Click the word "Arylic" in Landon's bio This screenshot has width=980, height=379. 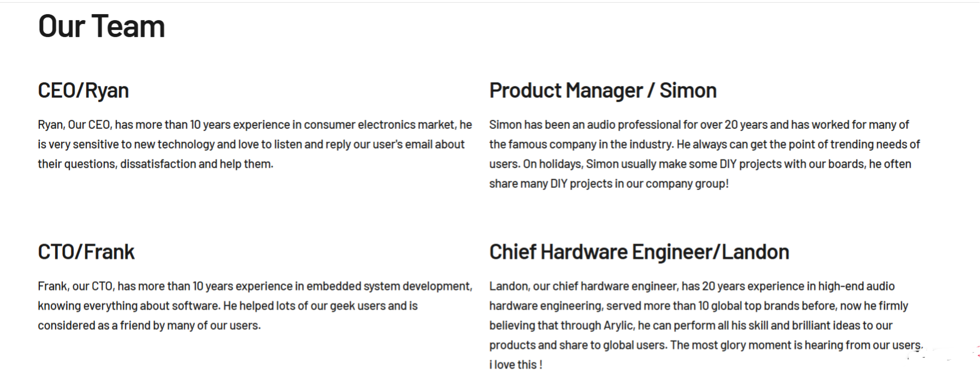tap(618, 325)
